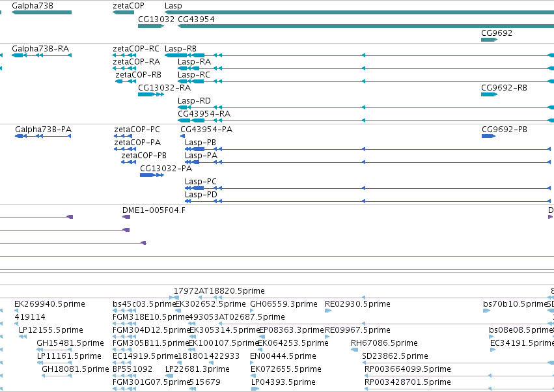The height and width of the screenshot is (392, 554).
Task: Click the CG9692 gene feature
Action: click(x=489, y=40)
